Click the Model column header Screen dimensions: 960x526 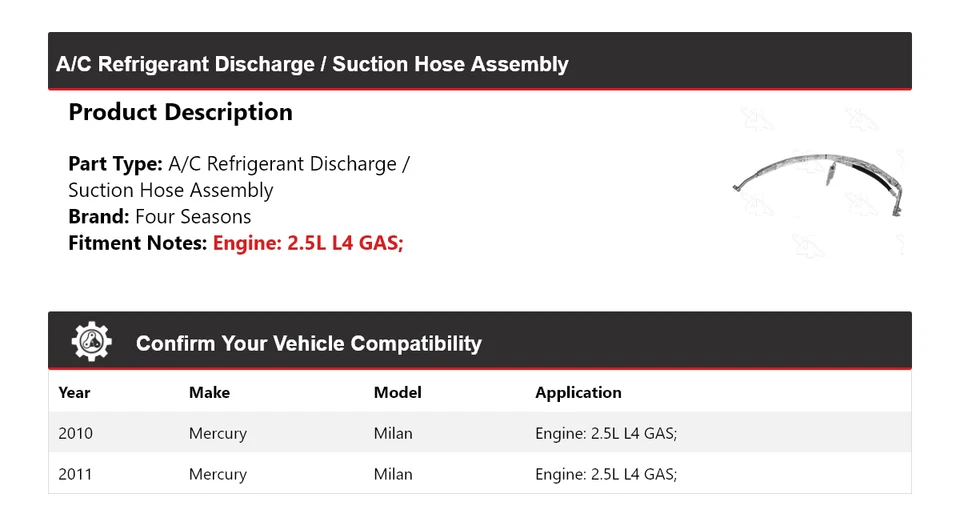coord(397,393)
